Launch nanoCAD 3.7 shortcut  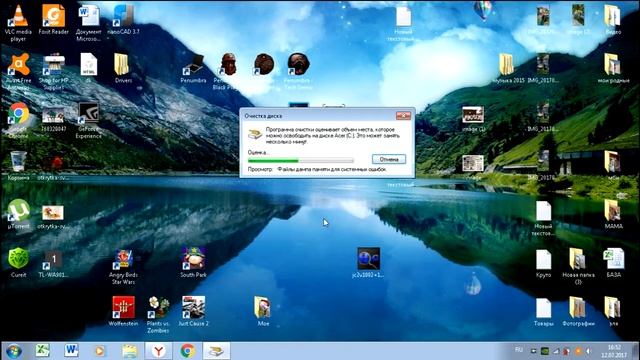(123, 20)
